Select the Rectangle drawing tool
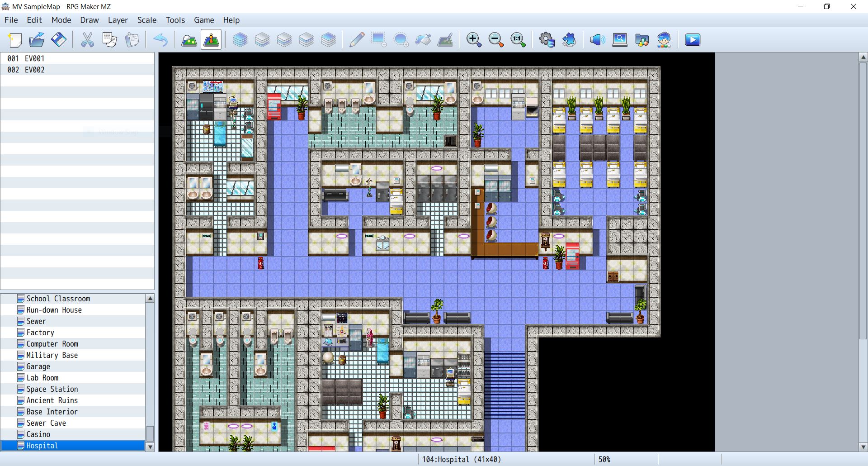Viewport: 868px width, 466px height. tap(379, 40)
